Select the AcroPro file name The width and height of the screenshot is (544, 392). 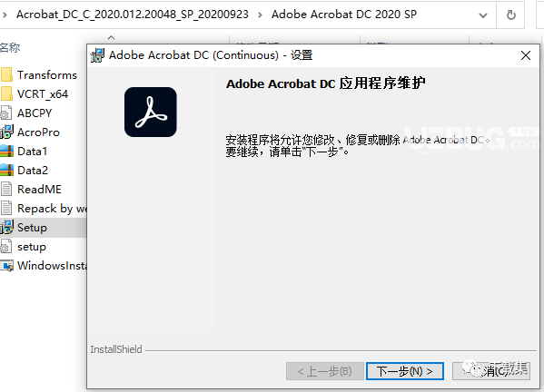[38, 132]
